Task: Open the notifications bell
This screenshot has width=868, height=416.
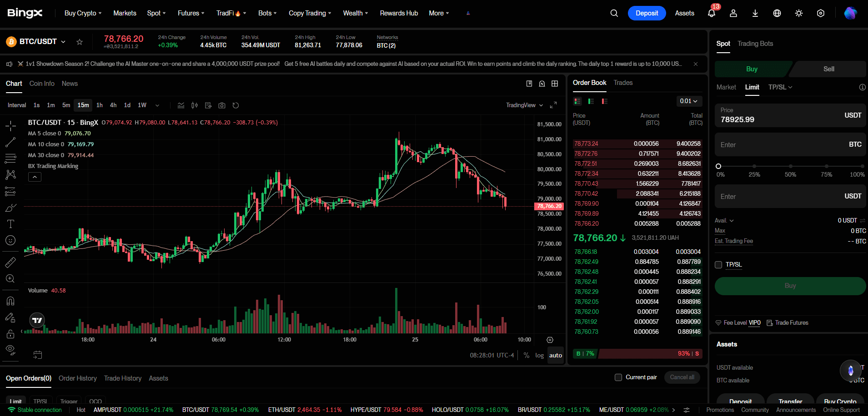Action: coord(712,13)
